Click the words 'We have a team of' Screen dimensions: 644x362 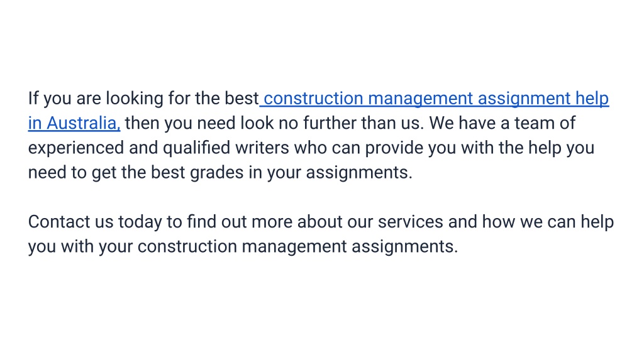click(x=502, y=123)
